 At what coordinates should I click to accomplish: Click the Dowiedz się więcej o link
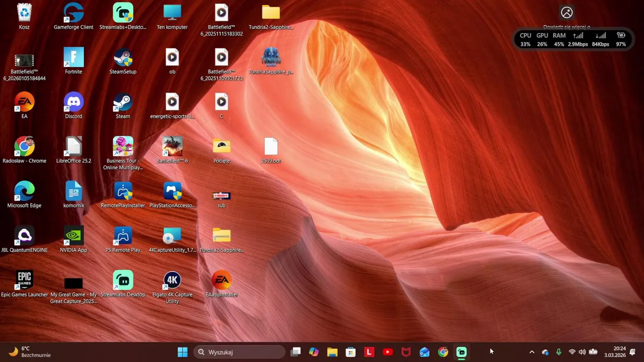coord(567,27)
